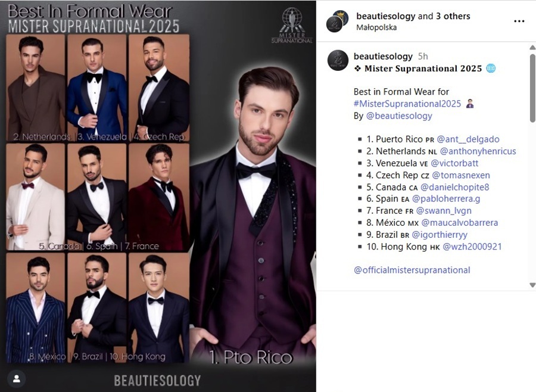Click the scrollbar down arrow
536x392 pixels.
pos(532,285)
